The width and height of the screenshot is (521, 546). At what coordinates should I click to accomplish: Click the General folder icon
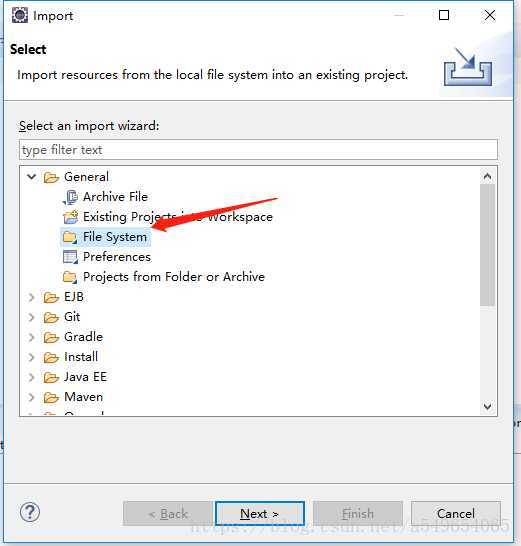pyautogui.click(x=51, y=177)
